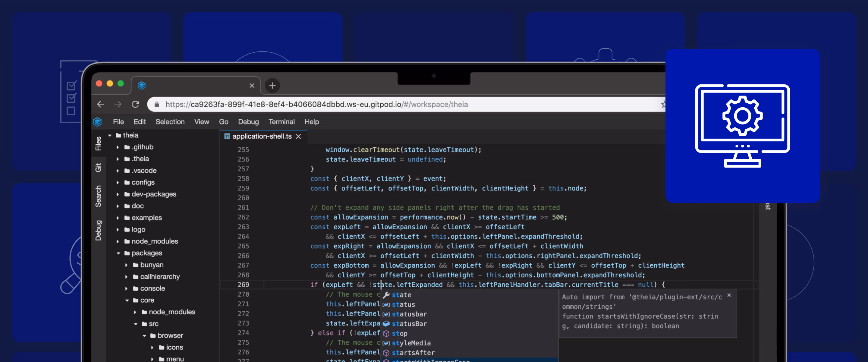Close the application-shell.ts editor tab
Image resolution: width=868 pixels, height=362 pixels.
(x=299, y=136)
